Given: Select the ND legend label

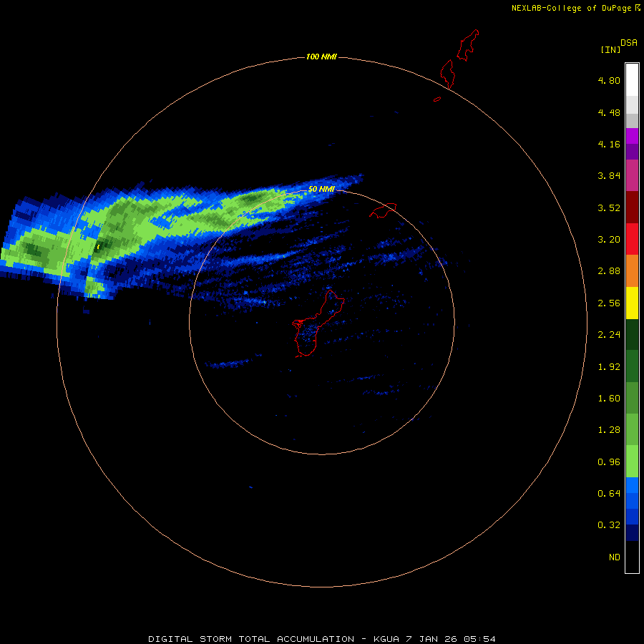Looking at the screenshot, I should click(615, 557).
